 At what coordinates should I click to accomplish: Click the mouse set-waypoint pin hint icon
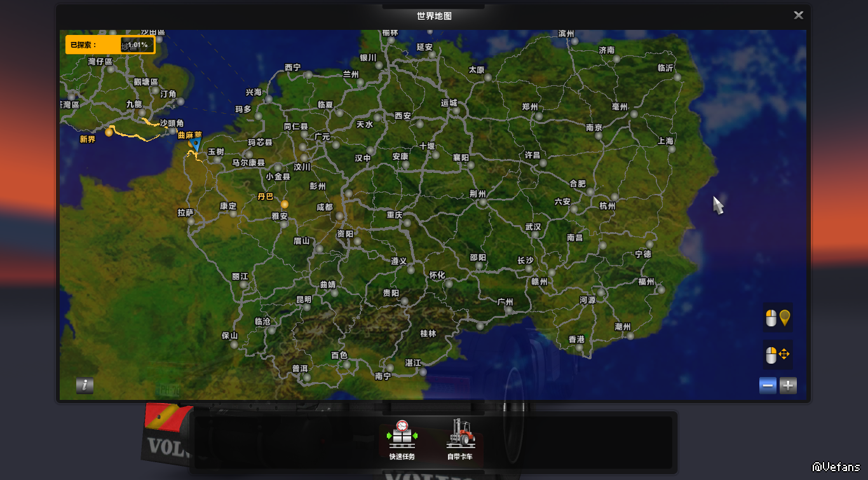tap(778, 318)
